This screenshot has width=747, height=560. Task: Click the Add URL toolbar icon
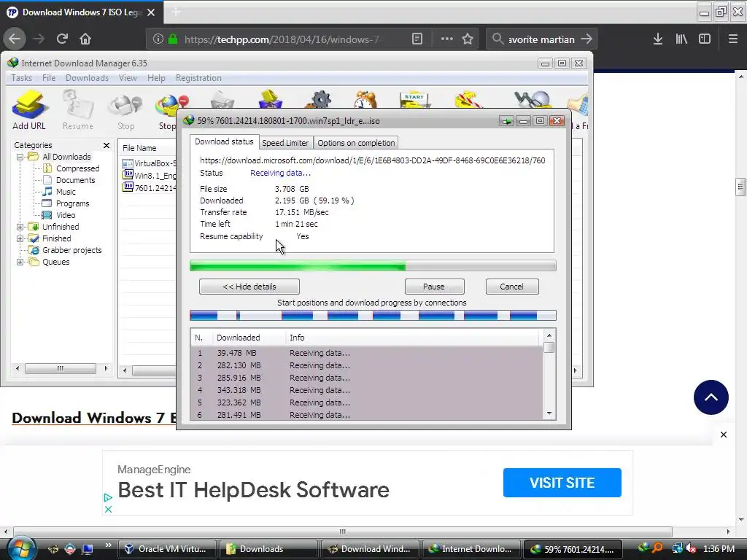tap(29, 110)
